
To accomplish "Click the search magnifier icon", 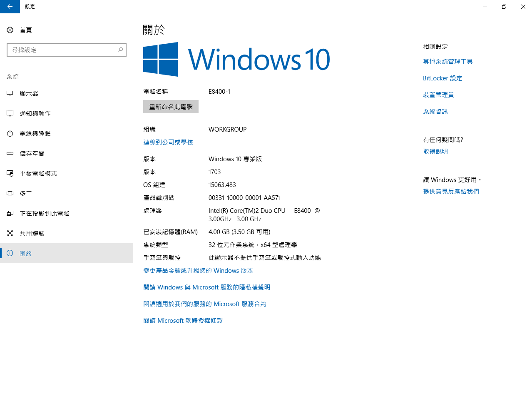I will click(120, 50).
